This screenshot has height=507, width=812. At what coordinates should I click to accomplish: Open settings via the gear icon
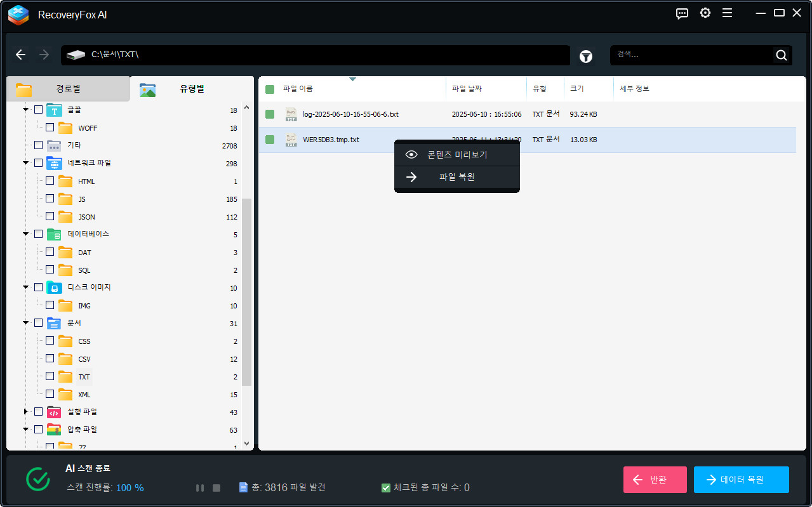coord(705,13)
